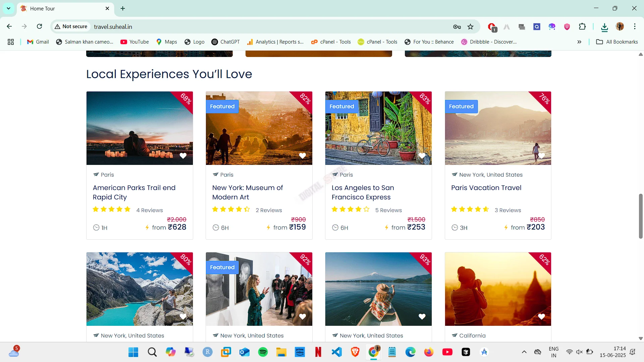Select the Home Tour tab
Image resolution: width=644 pixels, height=362 pixels.
tap(65, 9)
